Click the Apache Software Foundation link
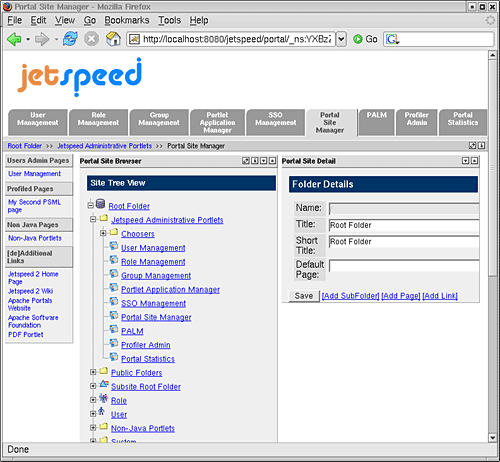This screenshot has width=500, height=462. click(33, 321)
